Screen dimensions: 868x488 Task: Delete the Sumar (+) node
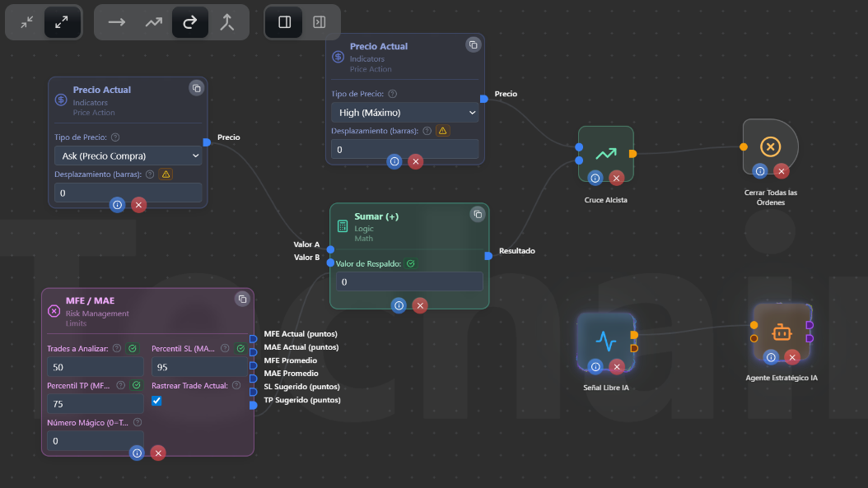420,305
